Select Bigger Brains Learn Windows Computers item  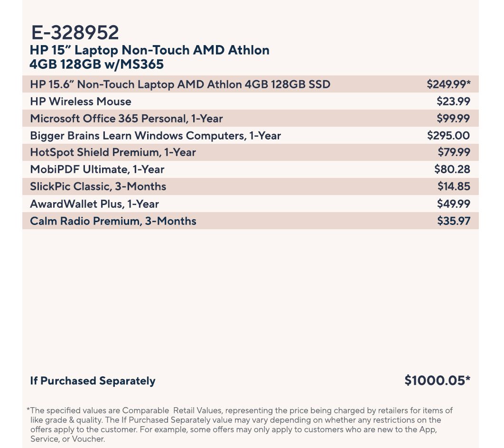pos(155,136)
